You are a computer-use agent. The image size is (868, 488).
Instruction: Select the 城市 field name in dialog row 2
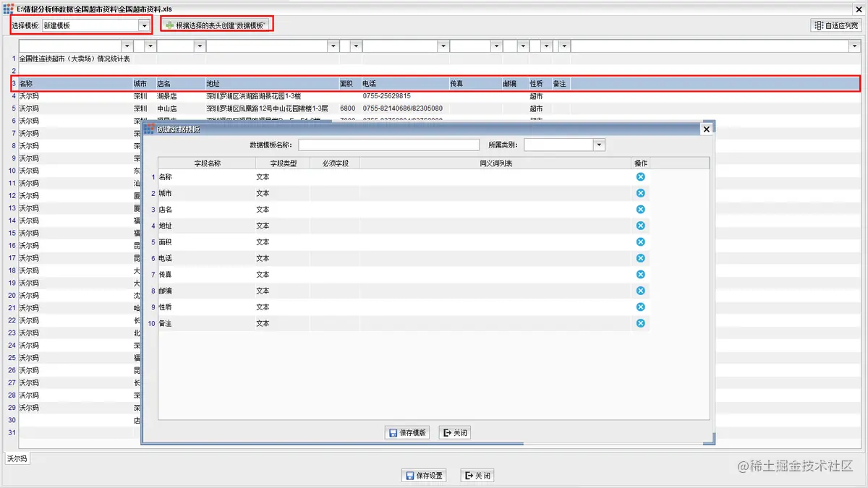click(x=166, y=193)
